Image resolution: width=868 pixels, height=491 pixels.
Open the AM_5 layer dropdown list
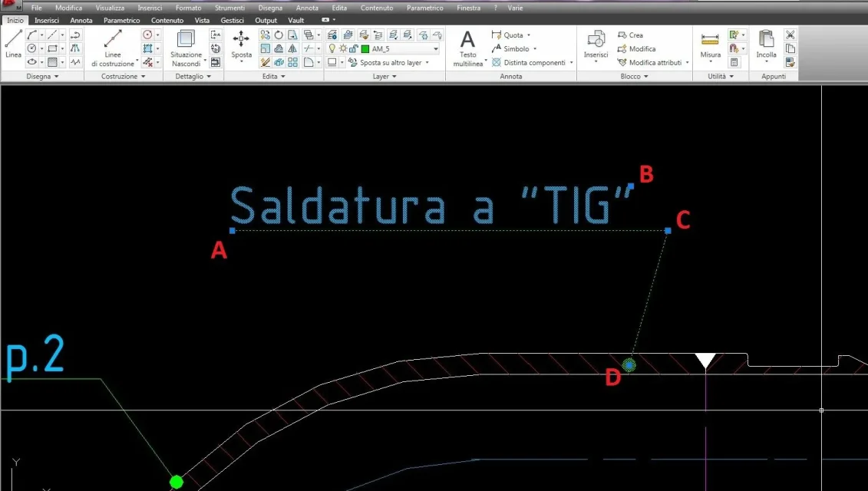click(436, 48)
